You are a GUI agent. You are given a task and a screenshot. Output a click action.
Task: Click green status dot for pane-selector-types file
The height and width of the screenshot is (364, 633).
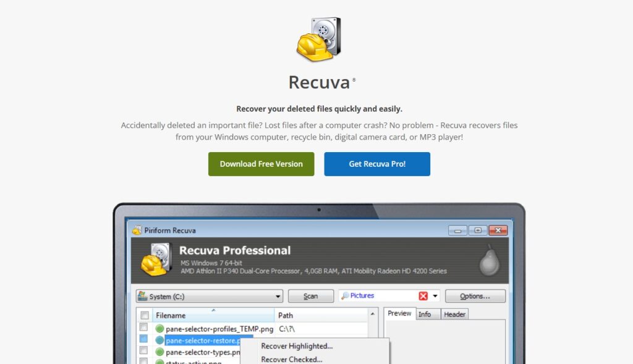pos(159,352)
